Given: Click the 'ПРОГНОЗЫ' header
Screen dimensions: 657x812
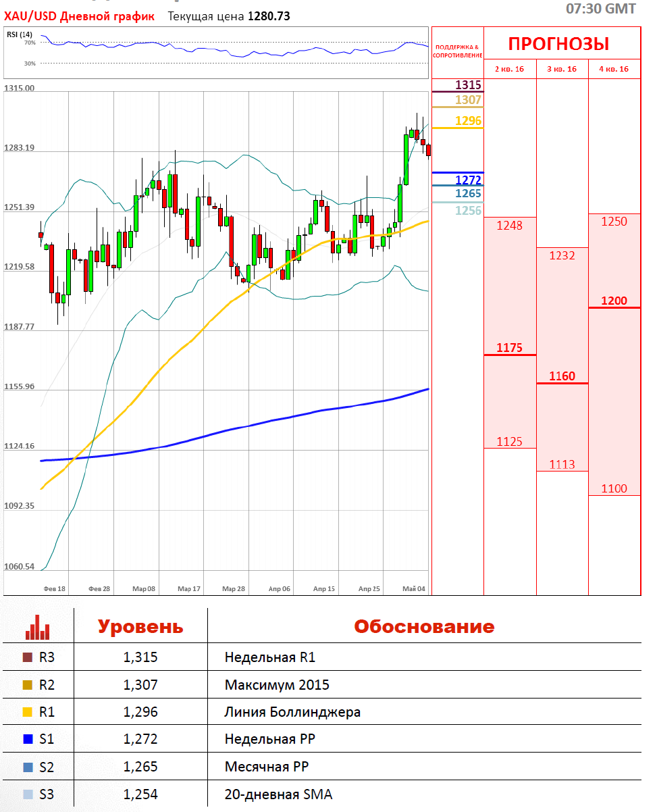Looking at the screenshot, I should pyautogui.click(x=558, y=44).
